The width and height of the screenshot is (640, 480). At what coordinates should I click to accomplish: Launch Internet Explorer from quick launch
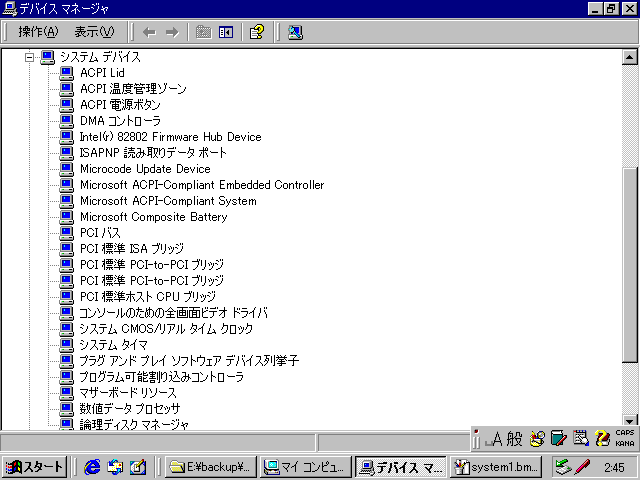pos(92,467)
